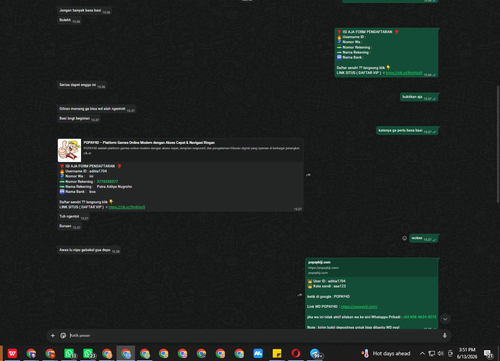Click the Whatsapps Pribadi phone number link
The width and height of the screenshot is (500, 361).
(x=419, y=317)
